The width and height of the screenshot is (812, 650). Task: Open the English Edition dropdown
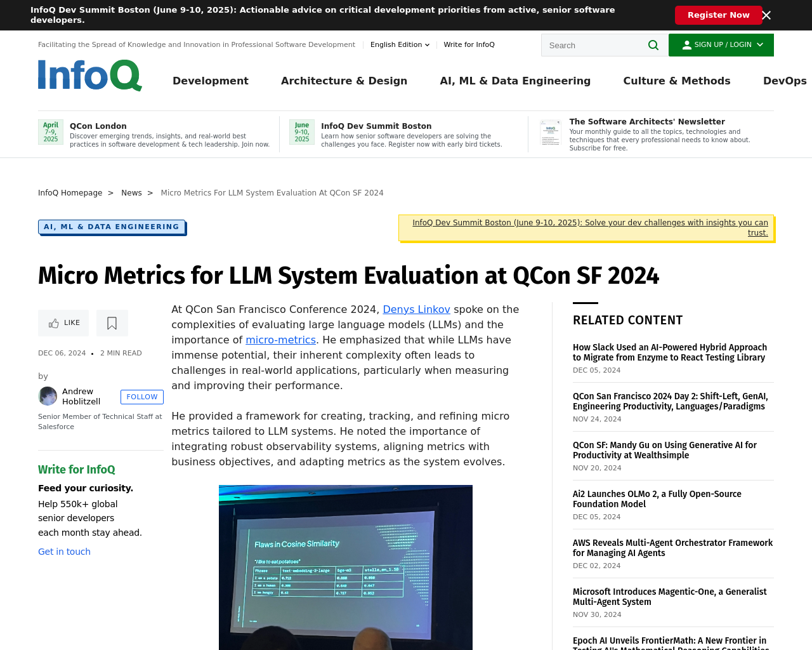pyautogui.click(x=400, y=44)
